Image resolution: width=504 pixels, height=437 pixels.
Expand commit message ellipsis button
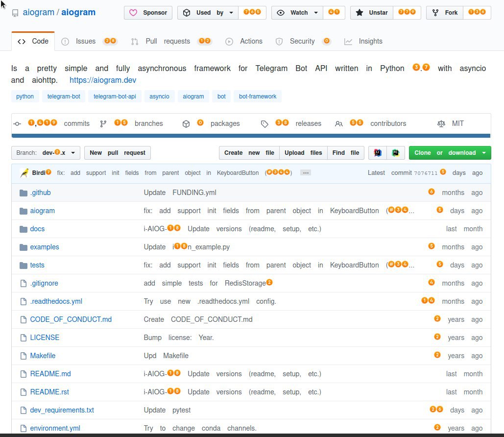click(305, 172)
